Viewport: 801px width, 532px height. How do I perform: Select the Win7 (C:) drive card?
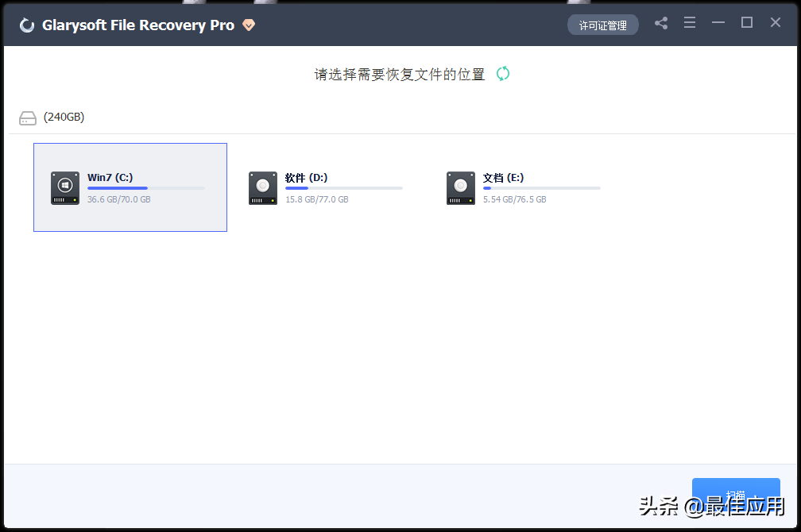pyautogui.click(x=130, y=187)
